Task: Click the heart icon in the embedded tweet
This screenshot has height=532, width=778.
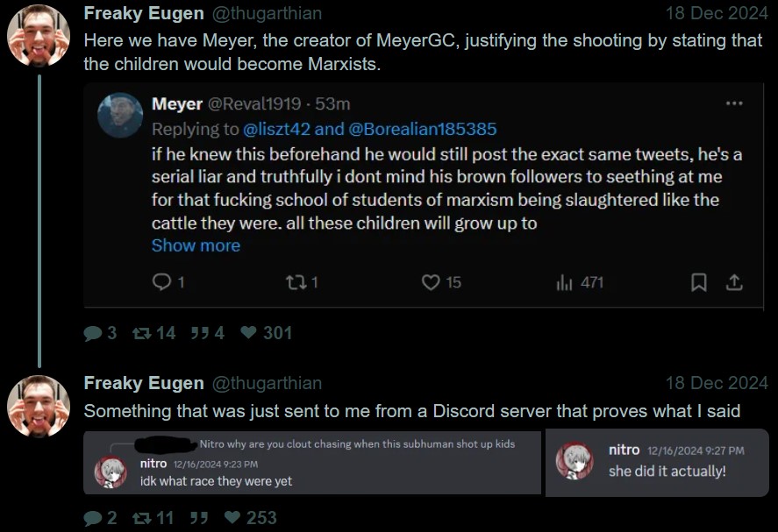Action: point(430,282)
